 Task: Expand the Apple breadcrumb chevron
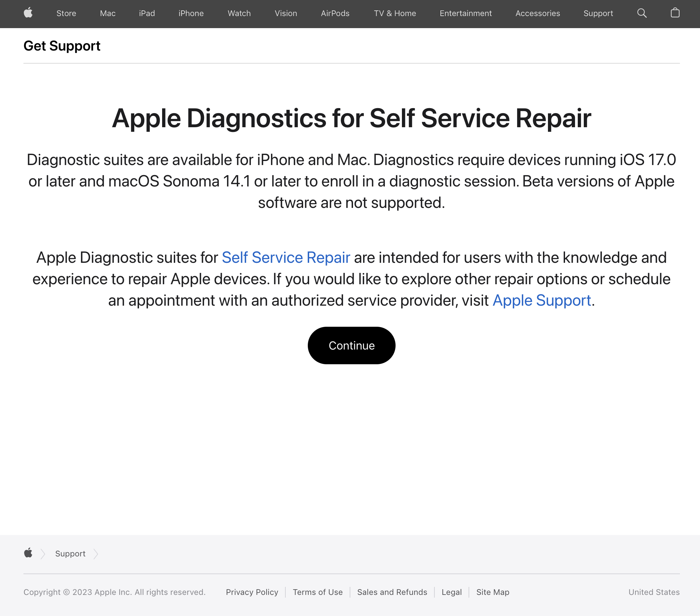[43, 553]
